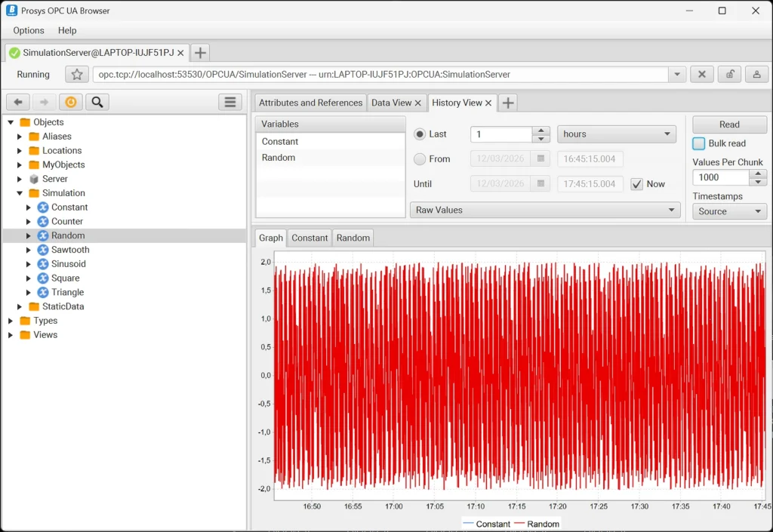Switch to the Data View tab
This screenshot has width=773, height=532.
tap(393, 102)
